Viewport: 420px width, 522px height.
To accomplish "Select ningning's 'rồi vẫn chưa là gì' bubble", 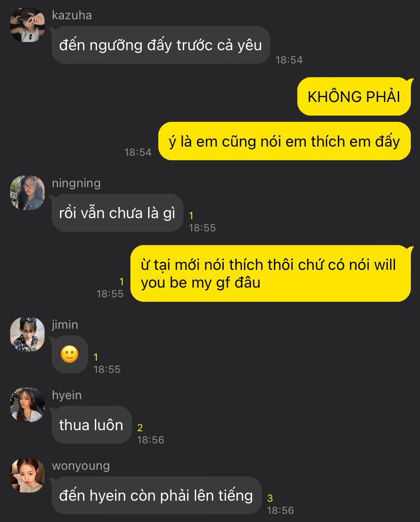I will (118, 213).
